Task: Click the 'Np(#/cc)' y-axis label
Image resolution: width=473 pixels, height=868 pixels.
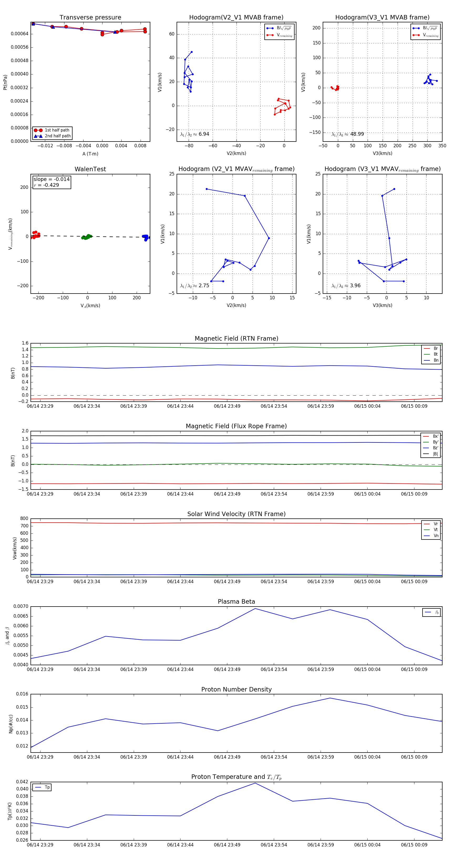Action: (x=11, y=723)
